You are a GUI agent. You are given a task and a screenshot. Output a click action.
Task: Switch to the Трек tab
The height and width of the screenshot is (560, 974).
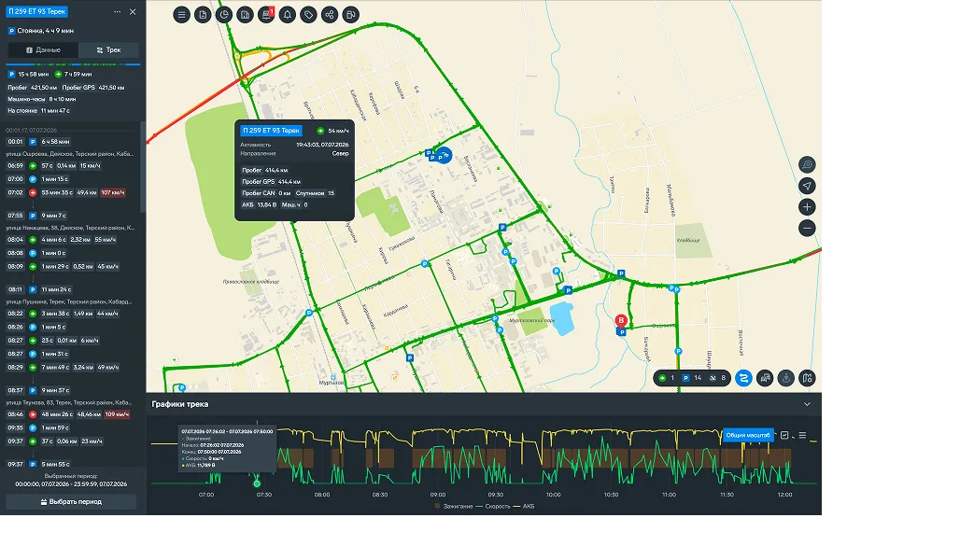pyautogui.click(x=108, y=49)
